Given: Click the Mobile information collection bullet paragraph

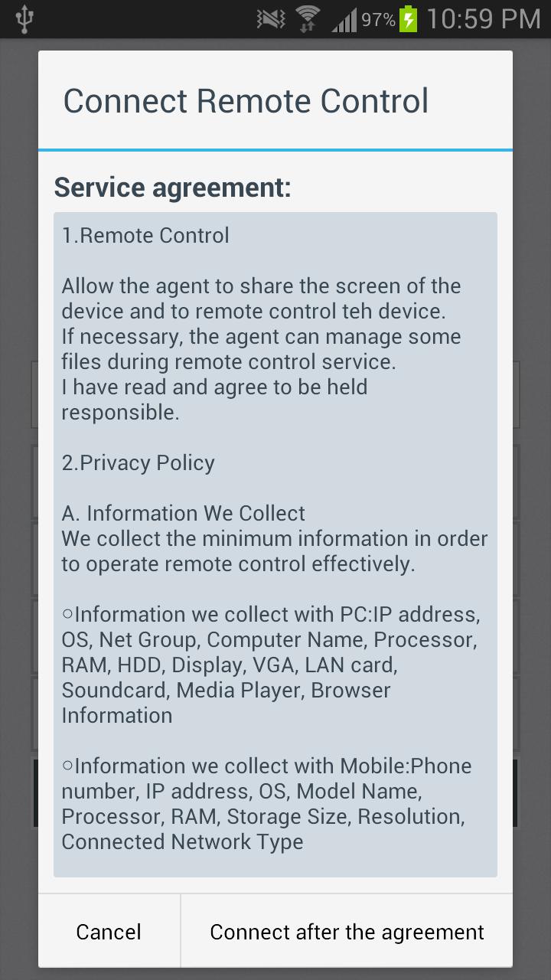Looking at the screenshot, I should point(267,804).
